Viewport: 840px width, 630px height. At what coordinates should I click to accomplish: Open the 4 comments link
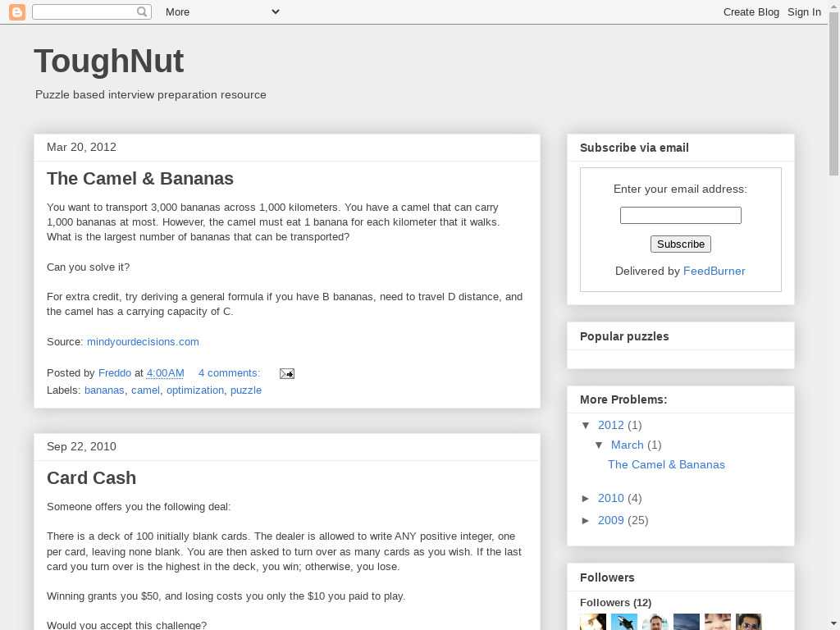(x=229, y=372)
